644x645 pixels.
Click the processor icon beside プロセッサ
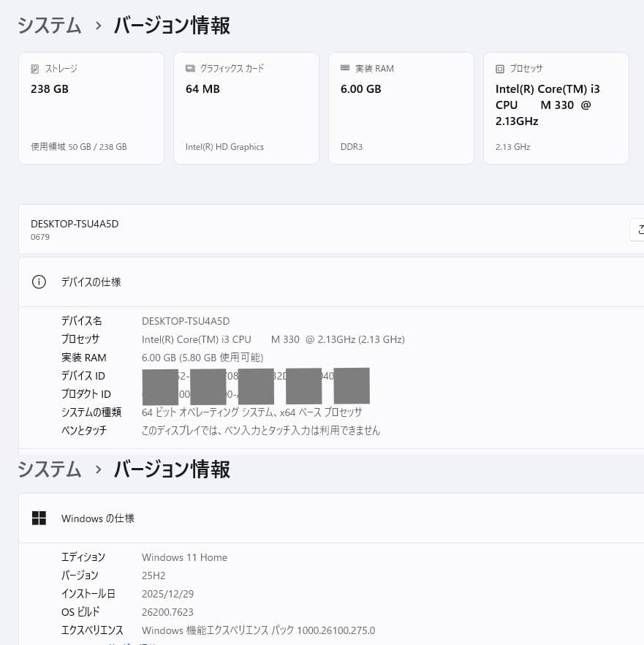point(500,68)
